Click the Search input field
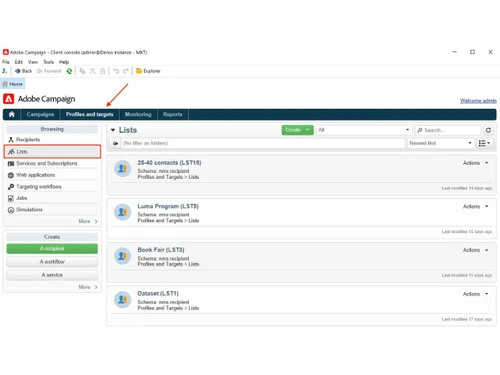 point(448,130)
